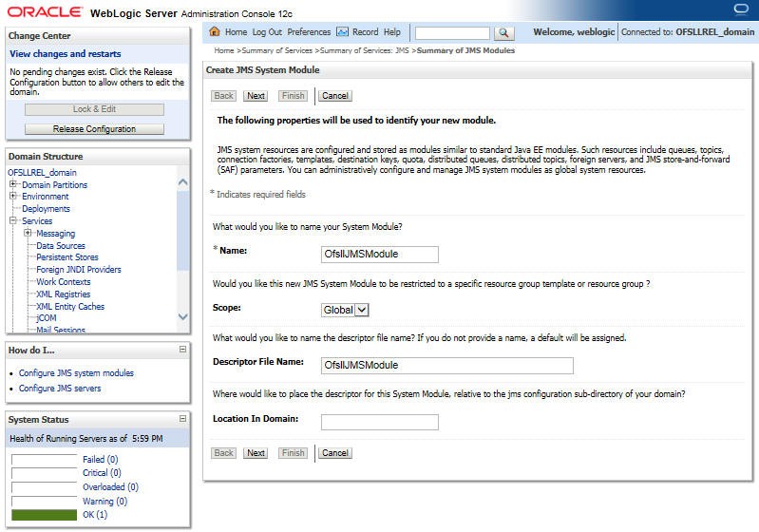Click OK (1) status link
759x532 pixels.
point(95,515)
